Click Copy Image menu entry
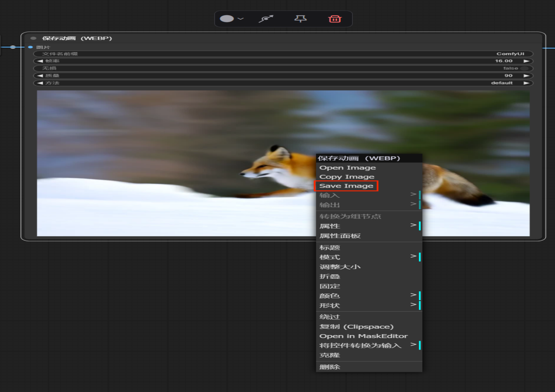This screenshot has height=392, width=555. coord(346,177)
